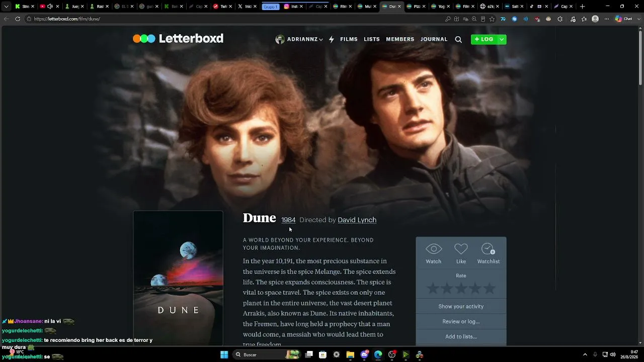Expand the Grupo 1 tab group
This screenshot has width=644, height=362.
(270, 7)
